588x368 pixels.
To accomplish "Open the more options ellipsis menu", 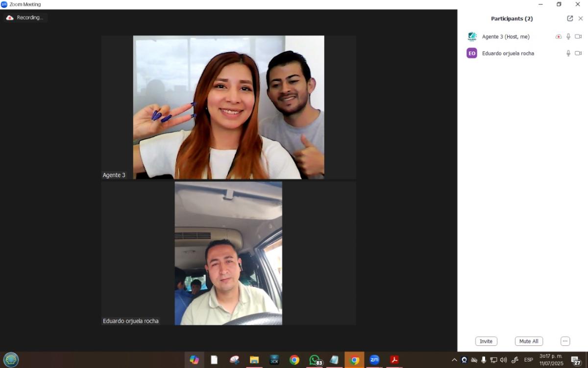I will [x=565, y=342].
